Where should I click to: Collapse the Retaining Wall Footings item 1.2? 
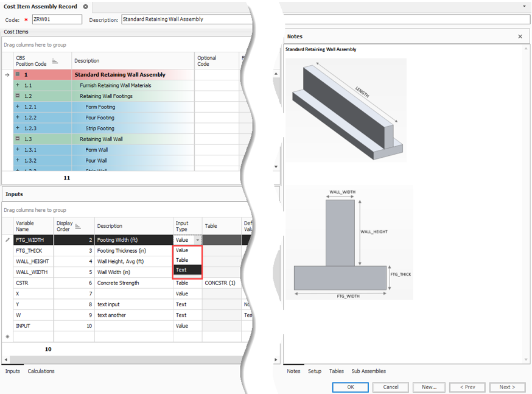[x=16, y=96]
